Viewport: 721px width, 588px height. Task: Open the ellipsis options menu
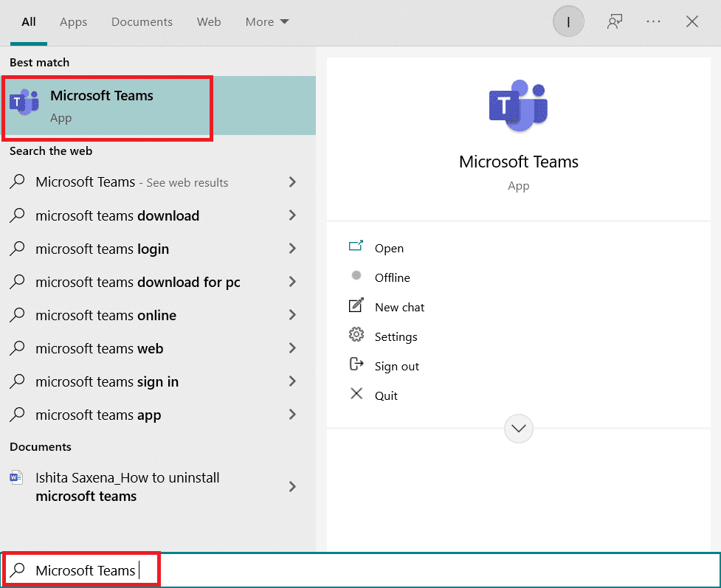tap(653, 21)
